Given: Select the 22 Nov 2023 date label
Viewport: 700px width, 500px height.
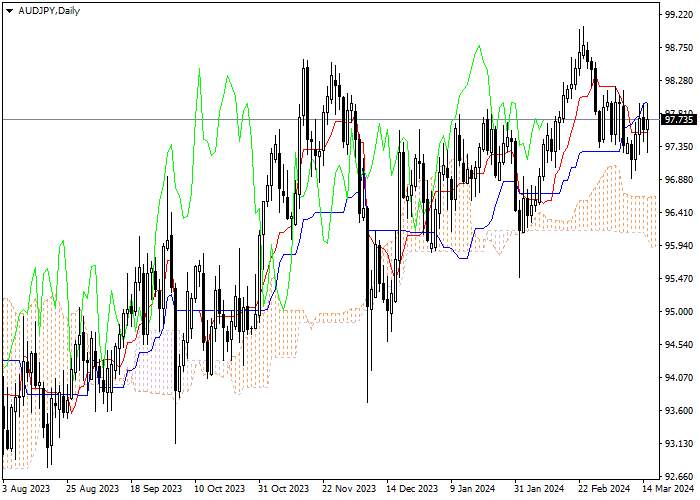Looking at the screenshot, I should (x=349, y=488).
